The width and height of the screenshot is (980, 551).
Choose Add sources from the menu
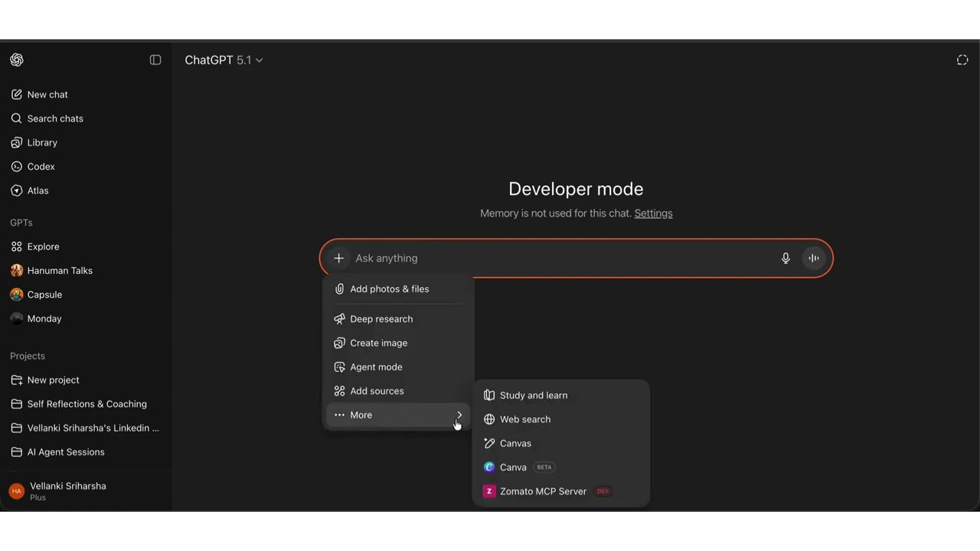[398, 391]
